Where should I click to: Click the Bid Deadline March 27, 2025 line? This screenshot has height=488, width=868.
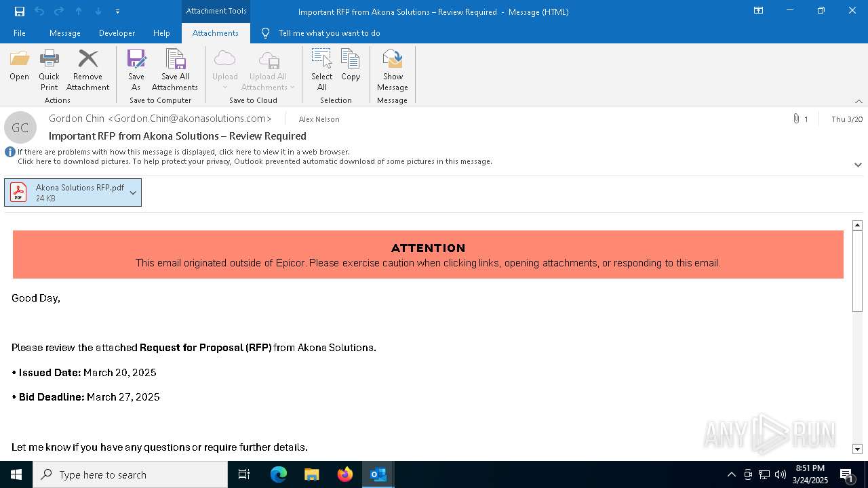click(x=85, y=397)
